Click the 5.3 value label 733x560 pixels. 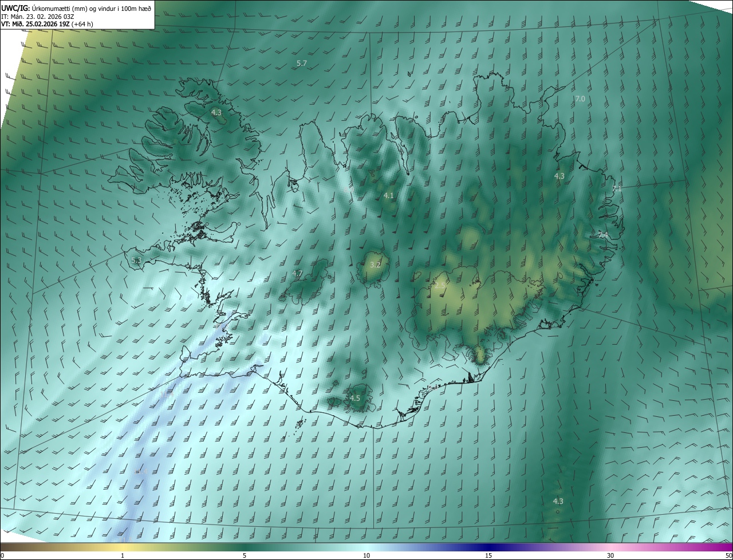pyautogui.click(x=136, y=261)
